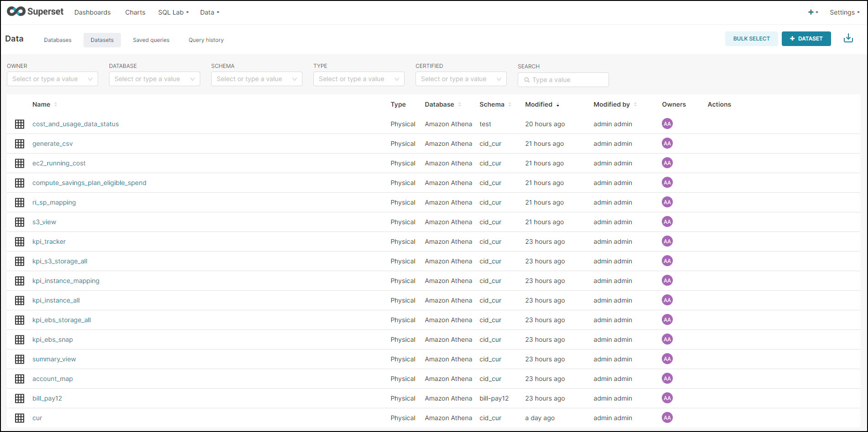The image size is (868, 432).
Task: Switch to Query history tab
Action: pos(206,40)
